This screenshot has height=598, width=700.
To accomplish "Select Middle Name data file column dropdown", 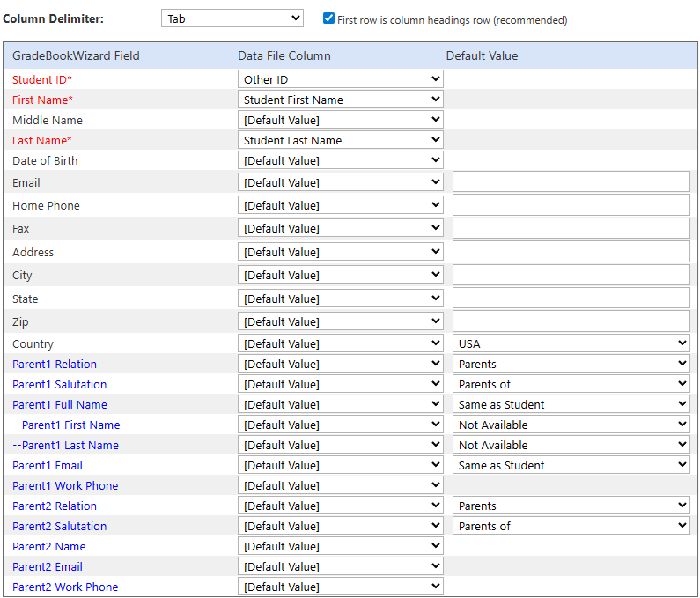I will [x=340, y=120].
